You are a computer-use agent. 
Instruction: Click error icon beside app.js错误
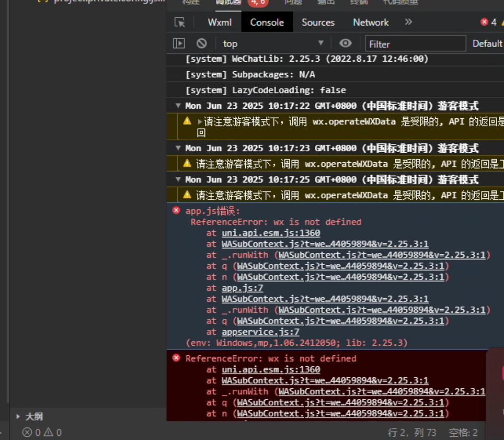(x=176, y=210)
